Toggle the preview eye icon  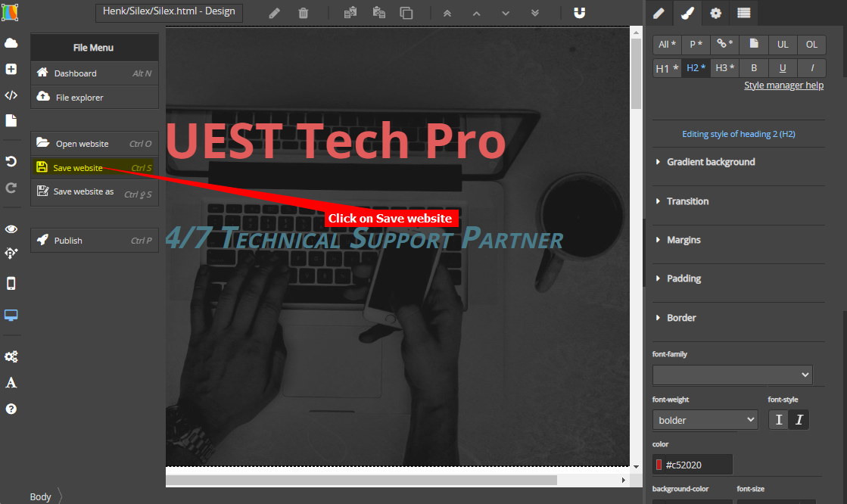point(11,229)
